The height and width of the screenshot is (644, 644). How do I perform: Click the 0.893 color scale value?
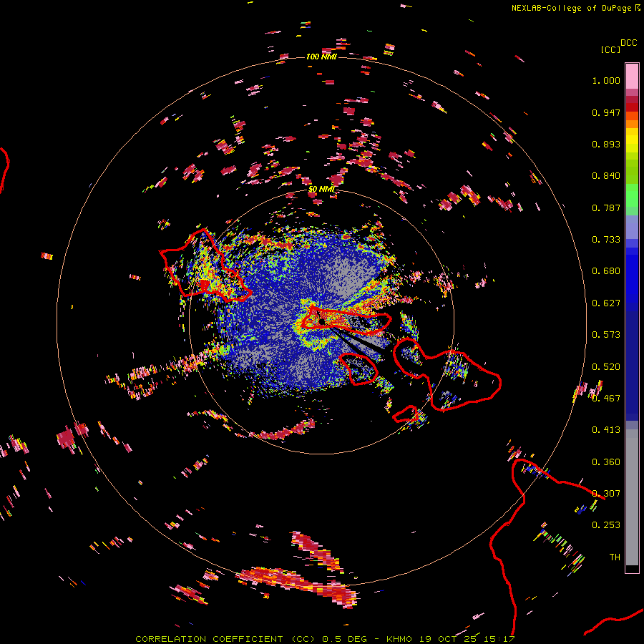[x=606, y=144]
